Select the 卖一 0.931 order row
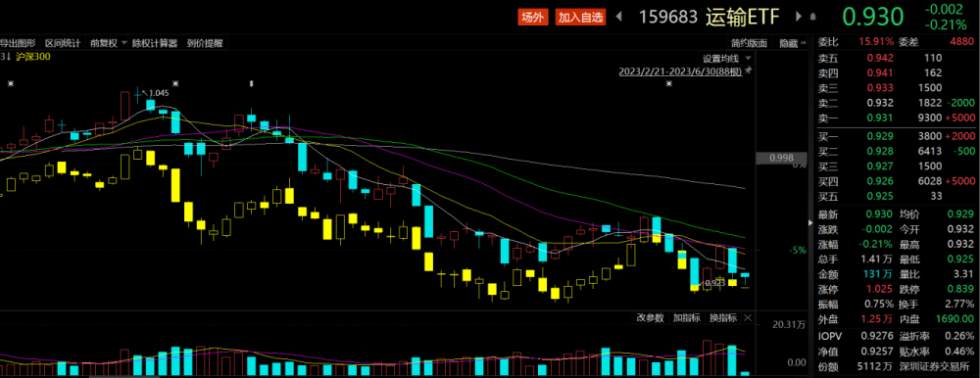Screen dimensions: 980x378 tap(897, 118)
